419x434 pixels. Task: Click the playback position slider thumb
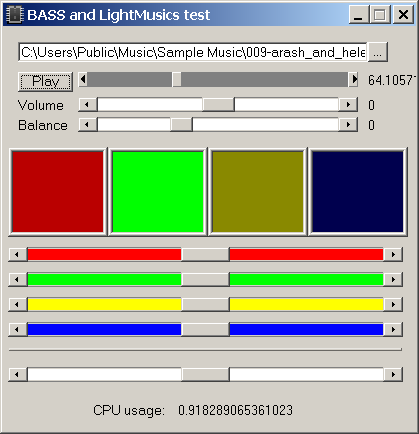click(x=177, y=80)
